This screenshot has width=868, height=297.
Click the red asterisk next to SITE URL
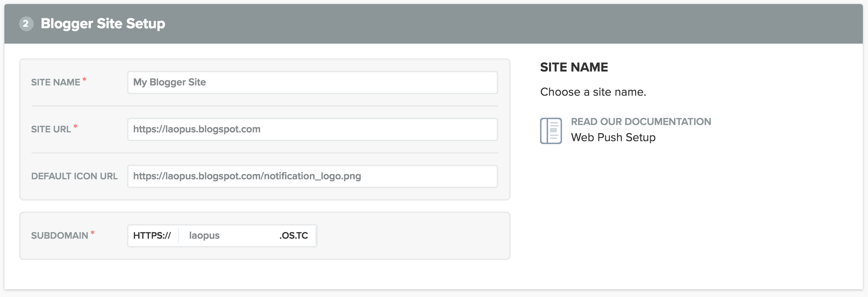click(75, 126)
